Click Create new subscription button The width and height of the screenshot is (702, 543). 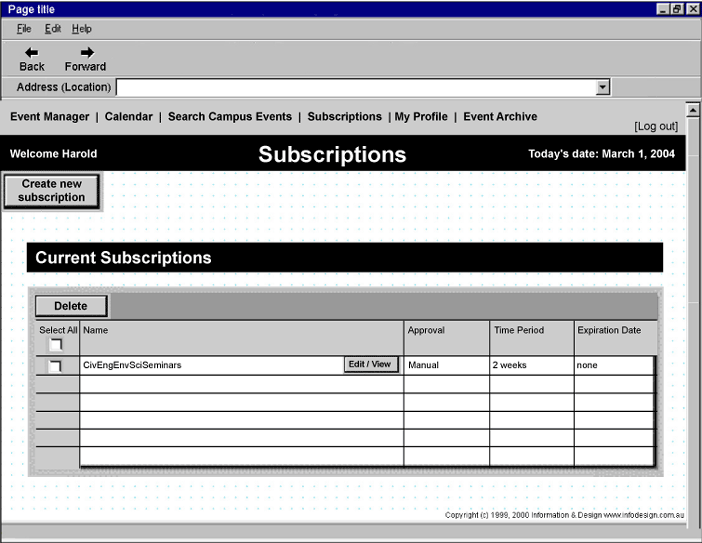point(51,191)
